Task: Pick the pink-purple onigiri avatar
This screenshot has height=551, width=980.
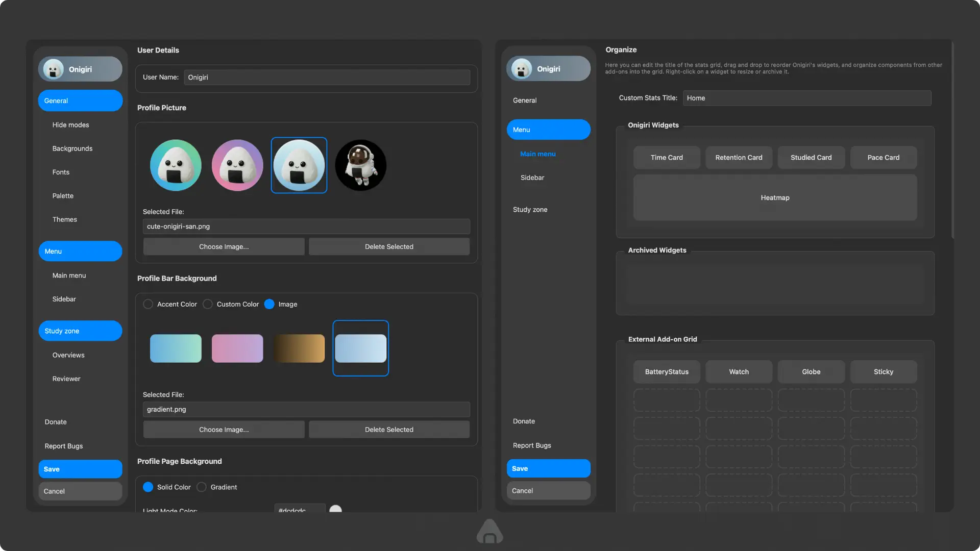Action: coord(237,165)
